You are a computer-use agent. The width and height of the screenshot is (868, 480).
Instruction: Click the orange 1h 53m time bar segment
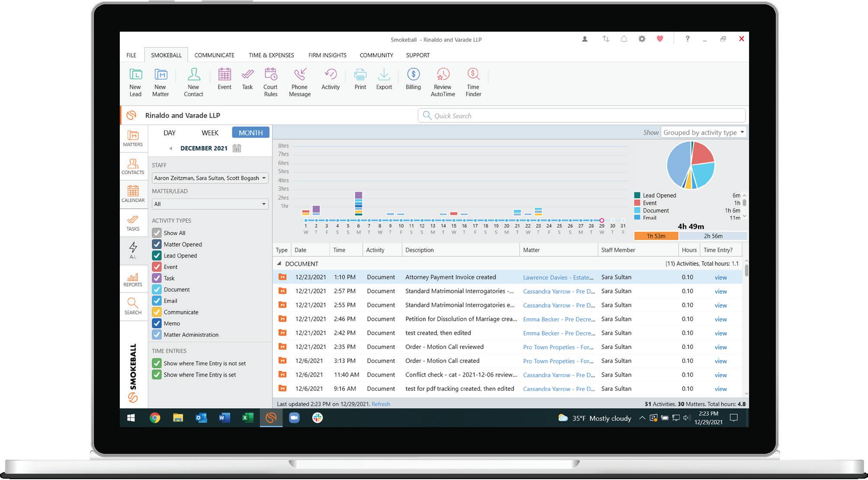point(656,236)
